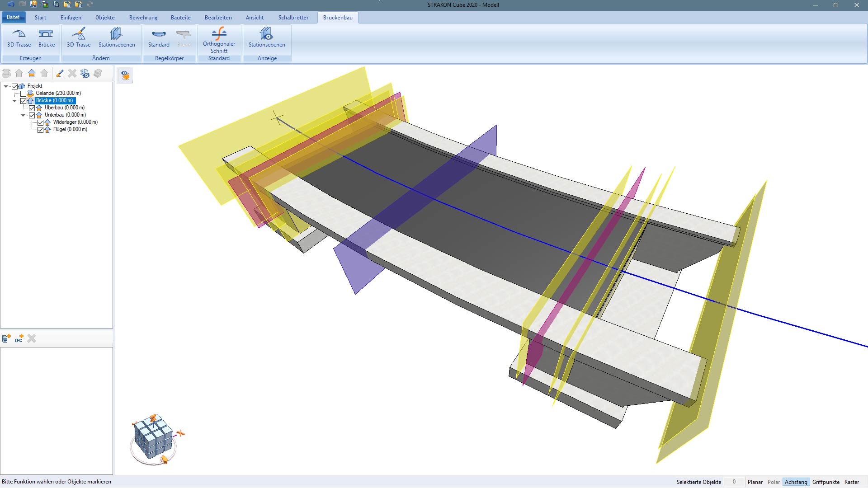868x488 pixels.
Task: Select the Standard Regelkörper tool
Action: (x=159, y=38)
